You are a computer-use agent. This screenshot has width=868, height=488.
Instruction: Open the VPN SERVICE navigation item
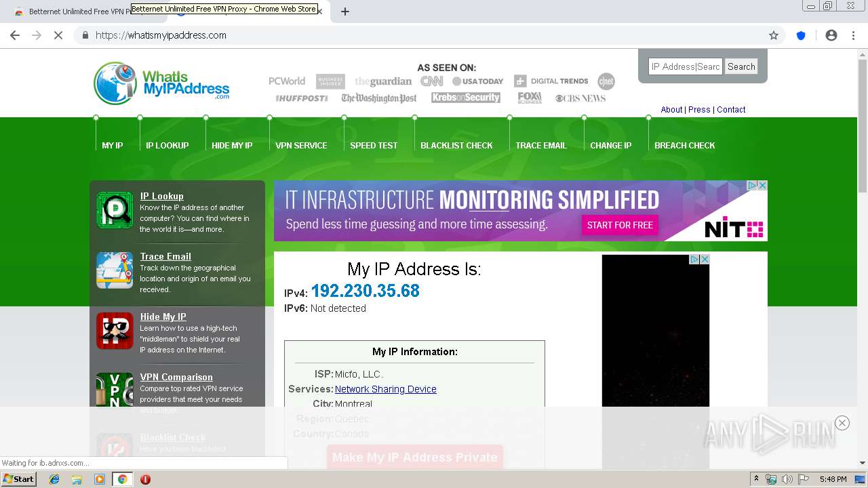301,146
